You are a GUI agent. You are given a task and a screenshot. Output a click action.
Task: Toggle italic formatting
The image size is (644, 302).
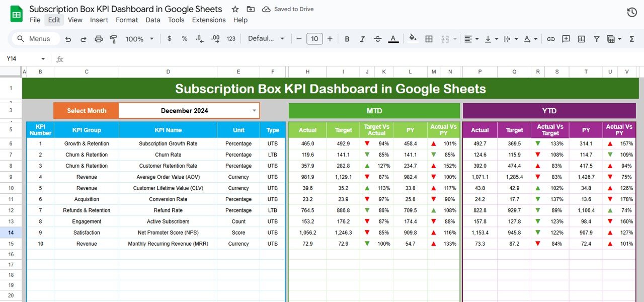pos(362,39)
